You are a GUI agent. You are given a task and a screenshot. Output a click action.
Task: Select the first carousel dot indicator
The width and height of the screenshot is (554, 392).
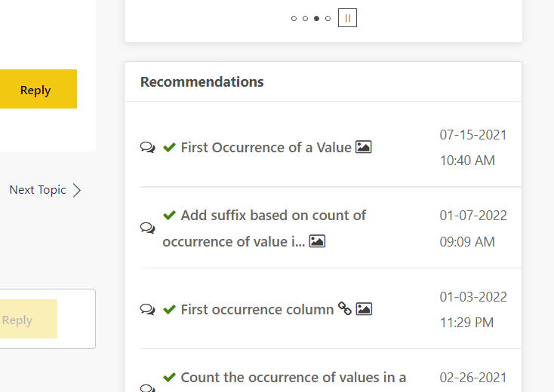click(294, 18)
